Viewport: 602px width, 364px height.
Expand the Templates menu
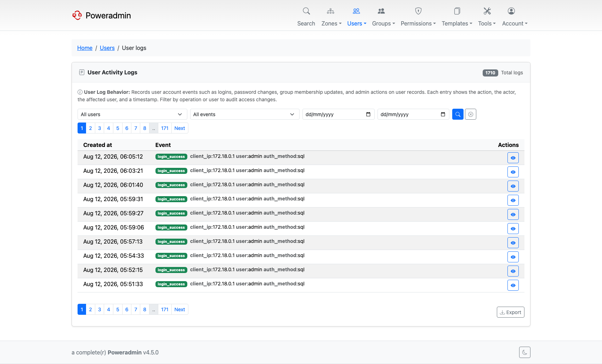pos(457,23)
